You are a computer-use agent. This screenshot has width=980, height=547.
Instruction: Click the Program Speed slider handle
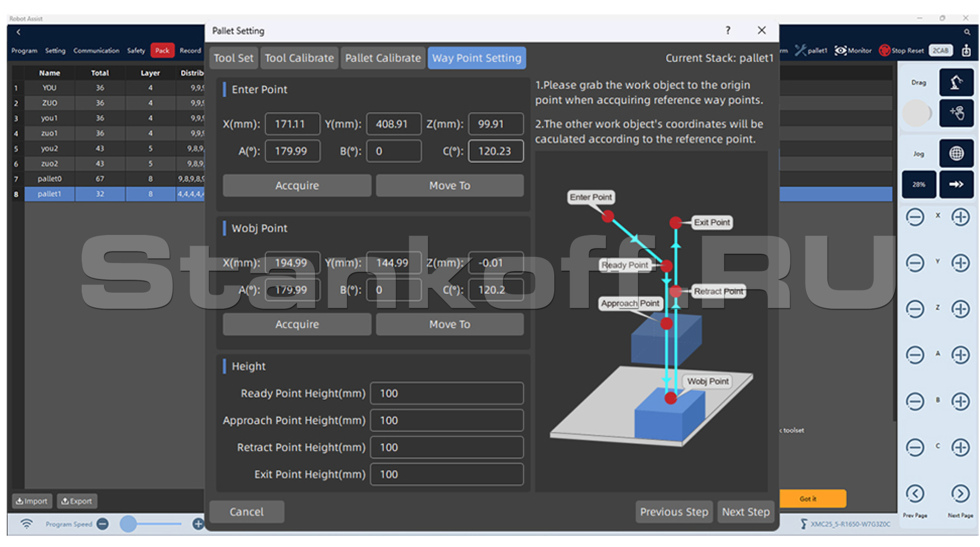(128, 524)
